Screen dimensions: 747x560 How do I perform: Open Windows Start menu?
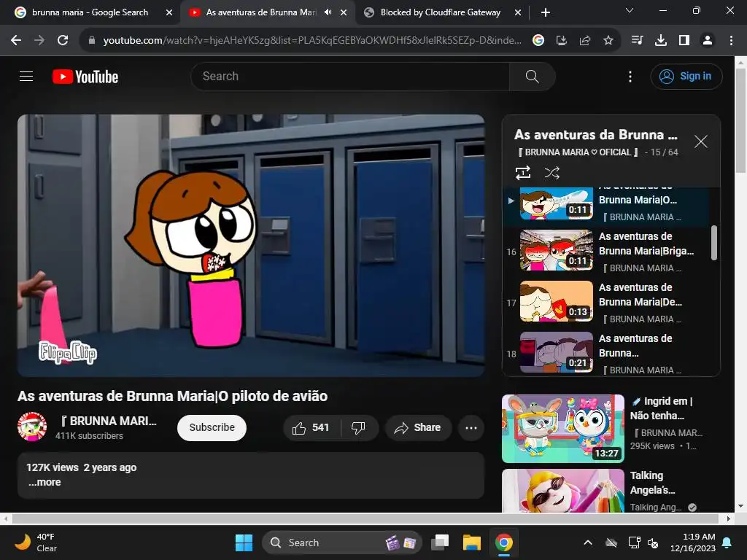(x=244, y=542)
